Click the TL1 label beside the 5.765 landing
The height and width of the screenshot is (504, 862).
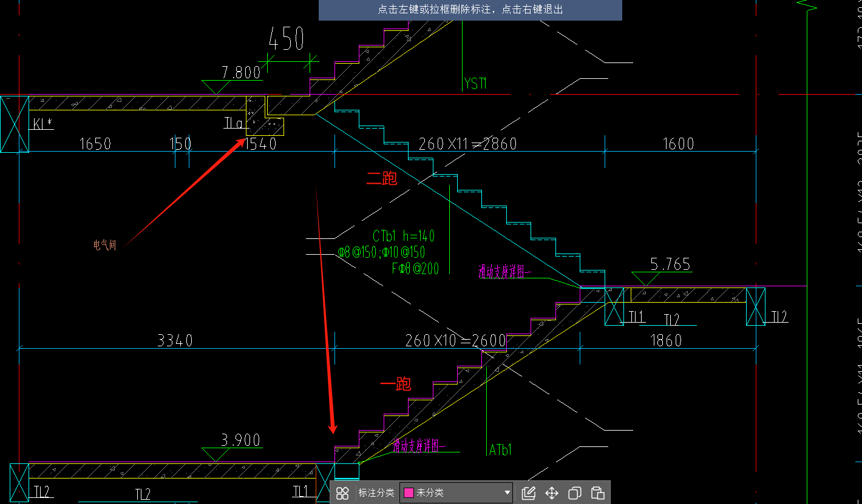click(636, 317)
